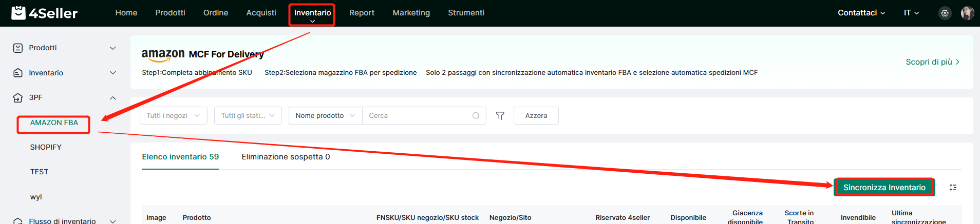Switch to Eliminazione sospetta 0 tab
The image size is (980, 224).
click(286, 157)
